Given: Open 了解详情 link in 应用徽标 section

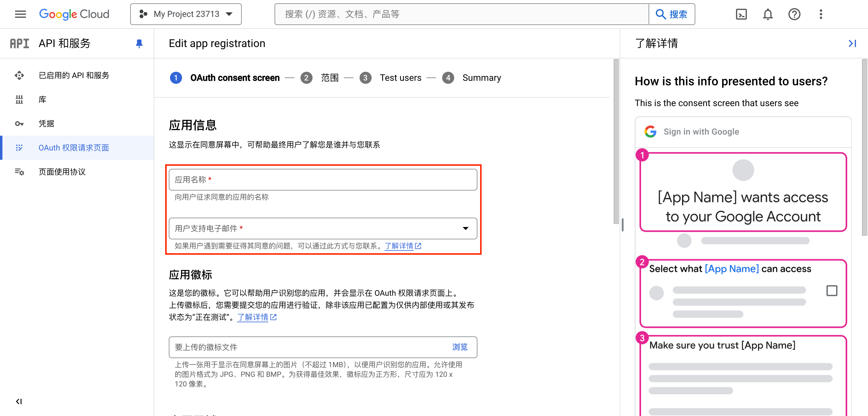Looking at the screenshot, I should [x=257, y=317].
